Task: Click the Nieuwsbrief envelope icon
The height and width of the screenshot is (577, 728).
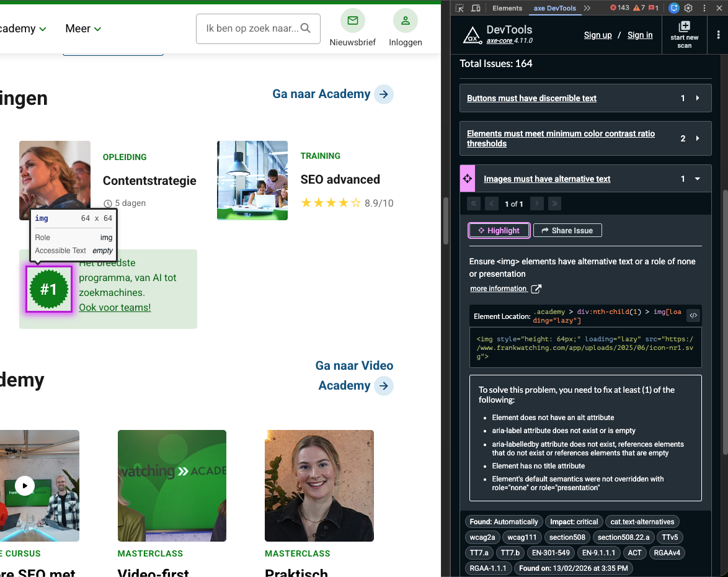Action: [x=352, y=21]
